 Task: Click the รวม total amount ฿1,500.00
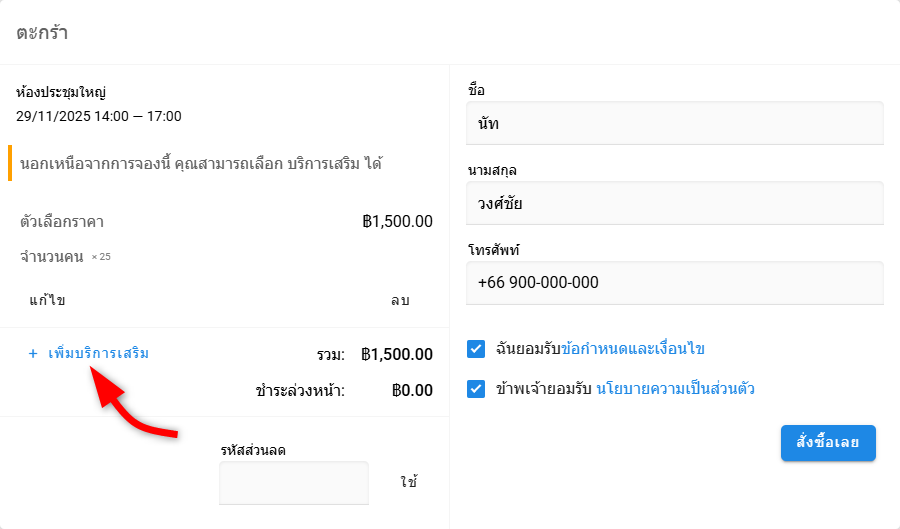click(x=397, y=354)
